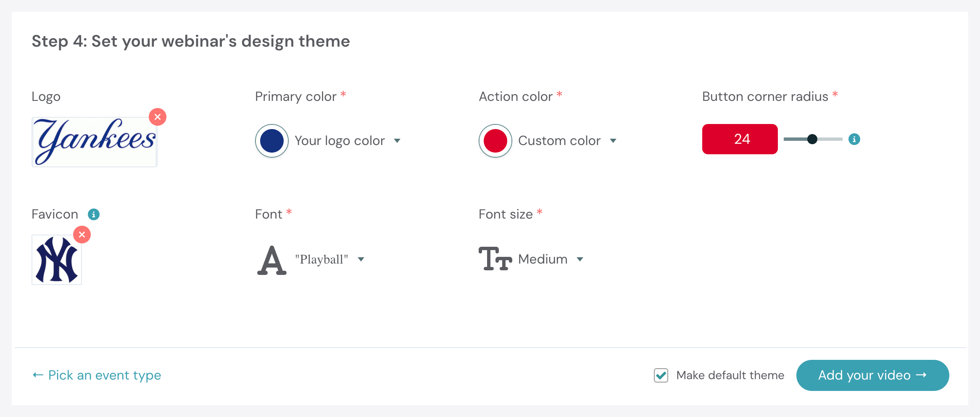Expand the 'Custom color' dropdown arrow
The height and width of the screenshot is (417, 980).
click(613, 141)
